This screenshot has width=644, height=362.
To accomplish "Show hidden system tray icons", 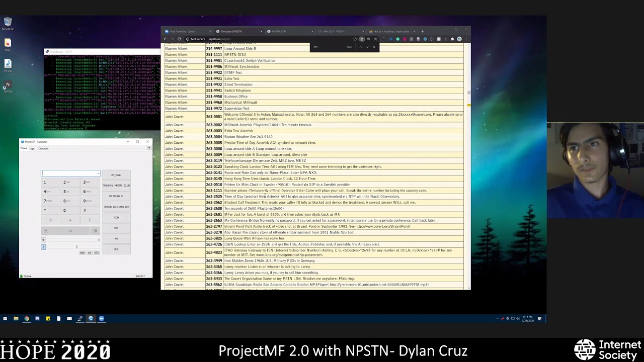I will point(498,318).
